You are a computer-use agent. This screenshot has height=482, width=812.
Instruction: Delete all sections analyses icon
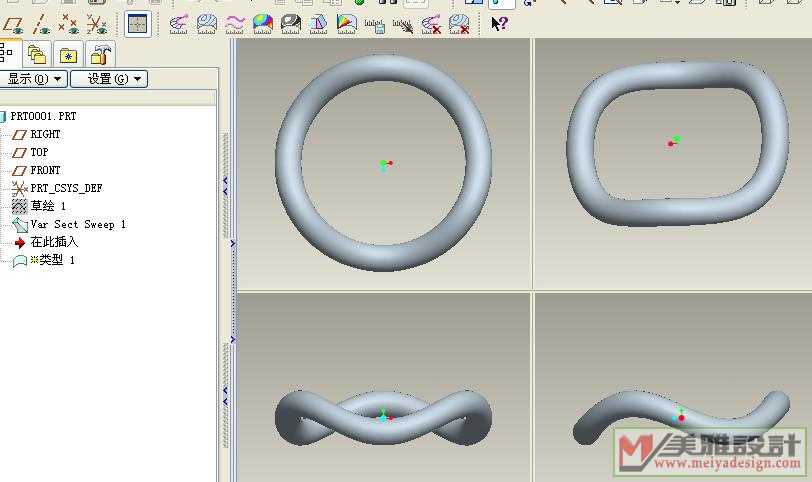pos(459,24)
